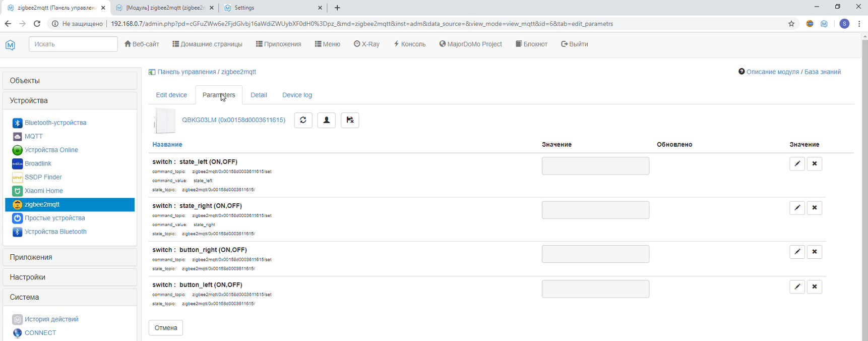Image resolution: width=868 pixels, height=341 pixels.
Task: Expand the Настройки sidebar section
Action: tap(70, 277)
